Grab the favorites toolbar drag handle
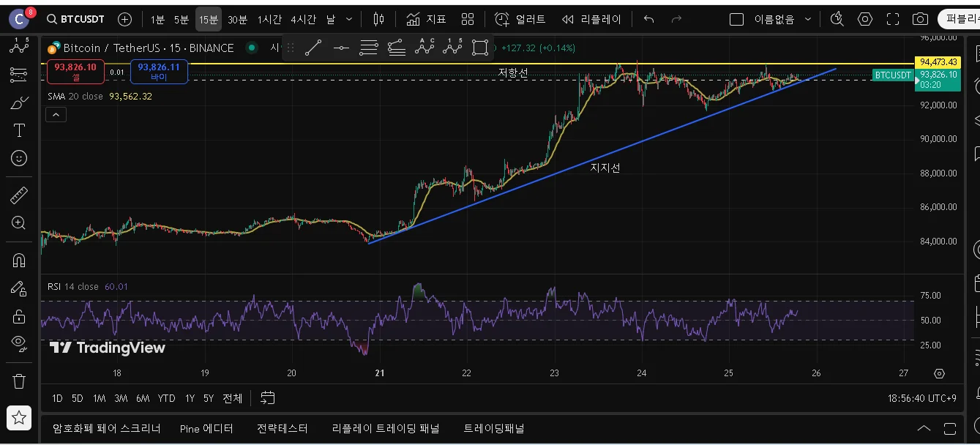The height and width of the screenshot is (445, 980). tap(291, 48)
